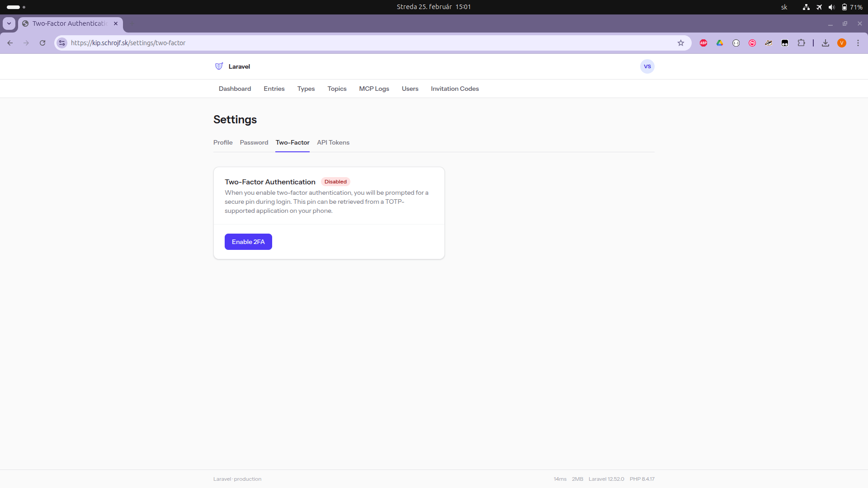Click the address bar URL
Image resolution: width=868 pixels, height=488 pixels.
pyautogui.click(x=128, y=43)
